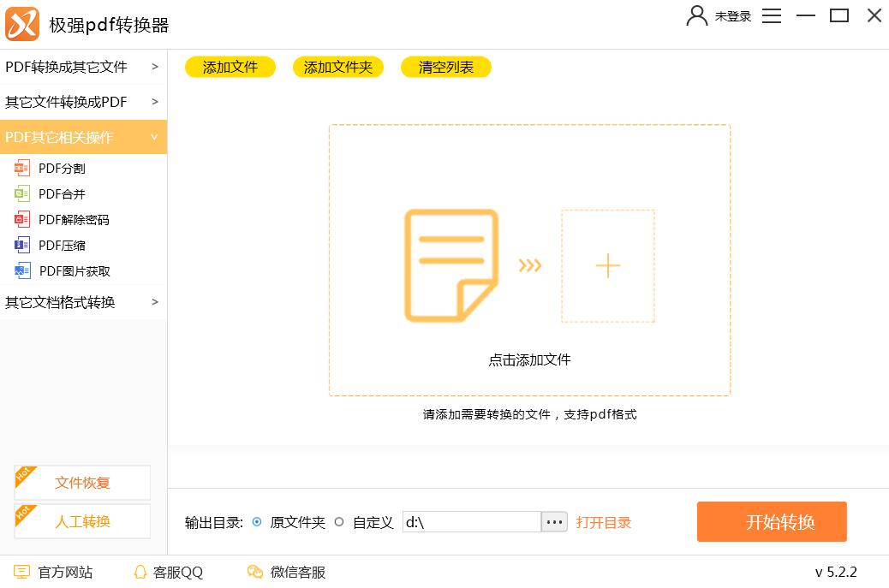
Task: Open the 客服QQ bell icon
Action: click(140, 572)
